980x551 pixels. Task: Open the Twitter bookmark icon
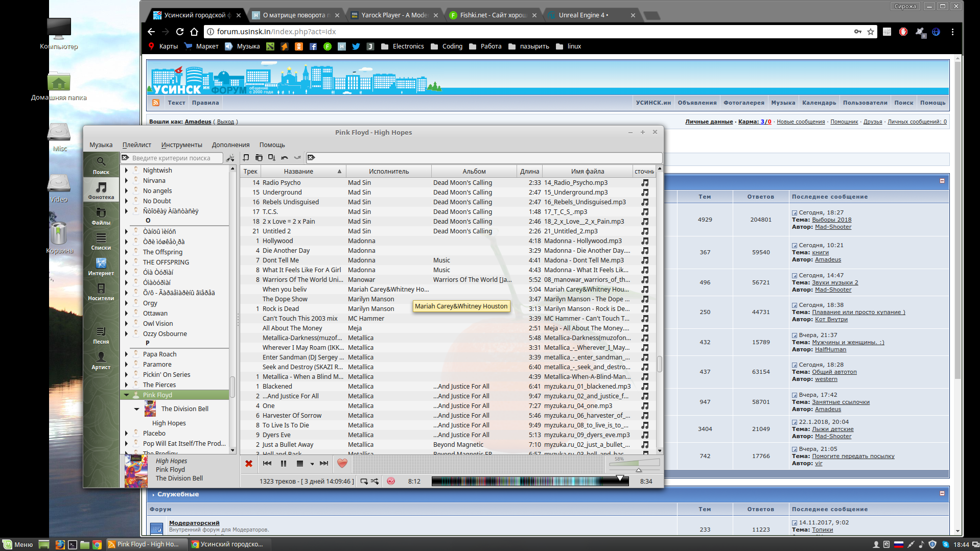point(356,46)
